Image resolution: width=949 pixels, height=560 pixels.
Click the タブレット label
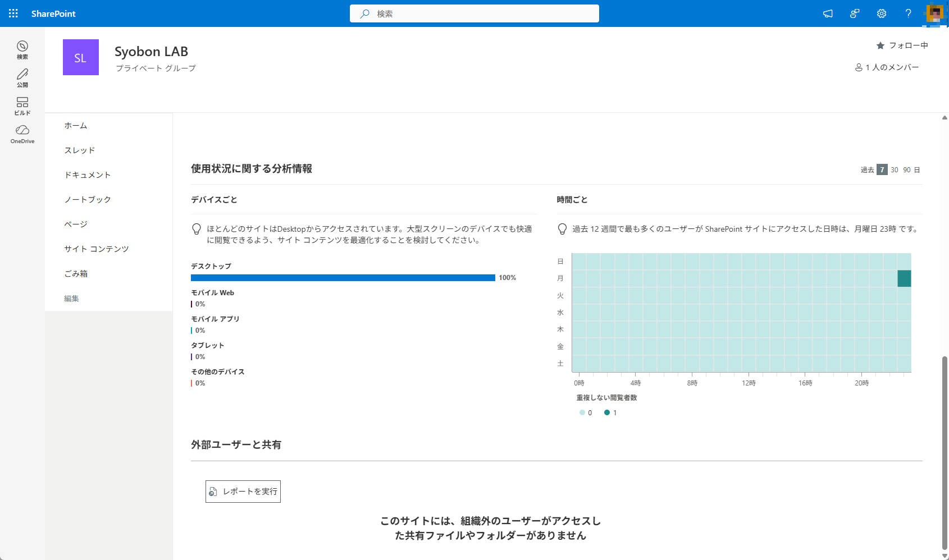point(207,346)
